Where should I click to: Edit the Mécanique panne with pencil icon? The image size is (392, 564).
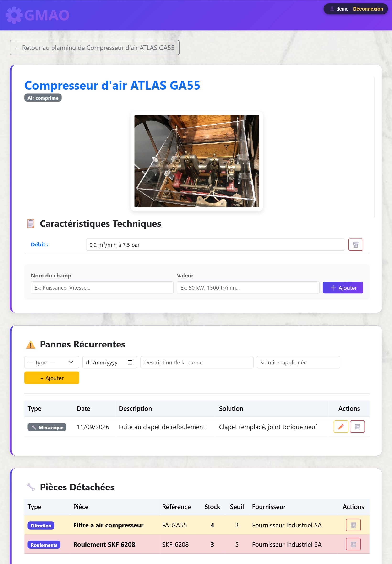tap(341, 427)
